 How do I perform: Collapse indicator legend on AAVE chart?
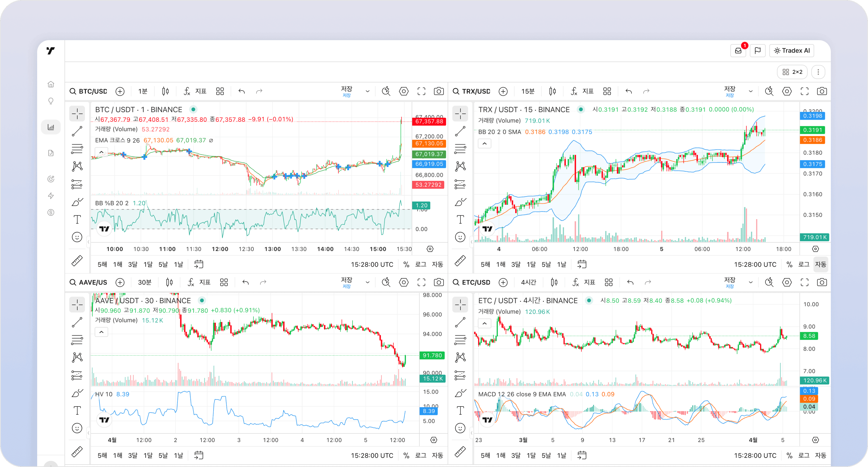[x=101, y=332]
